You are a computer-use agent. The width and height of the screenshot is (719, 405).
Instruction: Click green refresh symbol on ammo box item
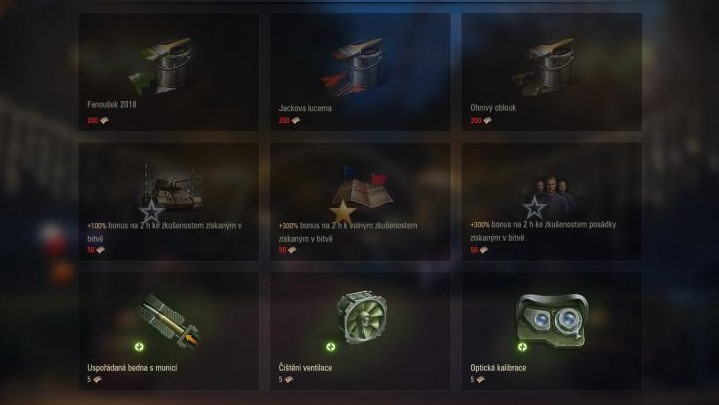[139, 347]
